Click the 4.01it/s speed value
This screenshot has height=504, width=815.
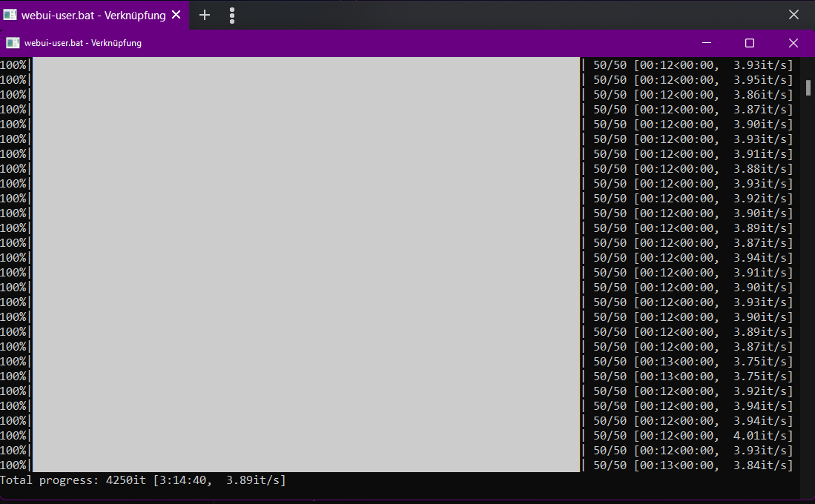[x=763, y=436]
